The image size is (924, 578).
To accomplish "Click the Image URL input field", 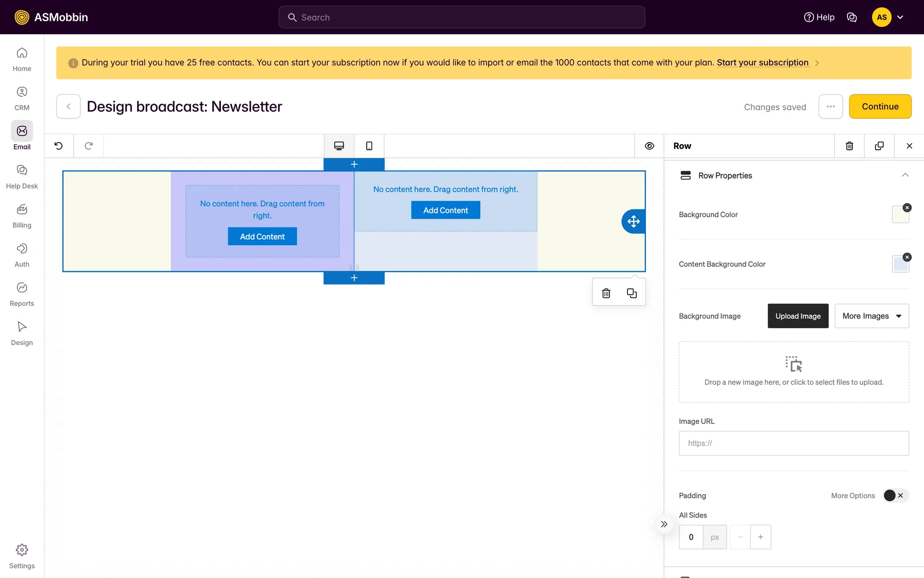I will [x=794, y=443].
